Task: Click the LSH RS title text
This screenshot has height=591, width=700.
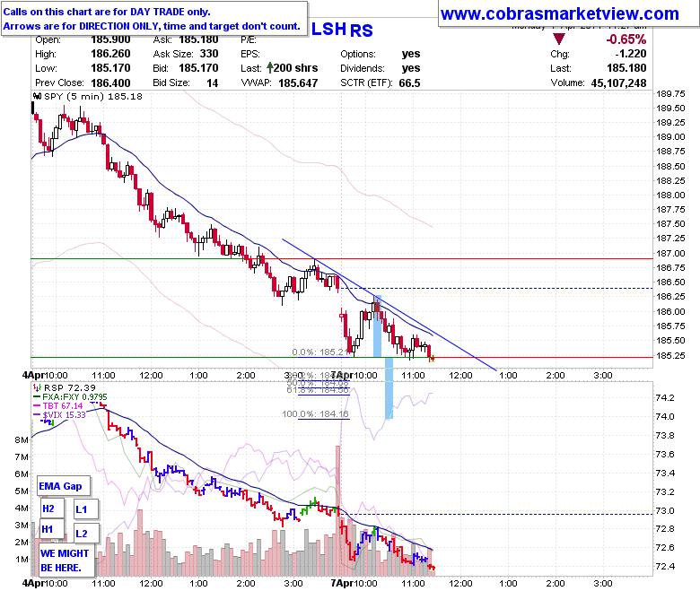Action: (x=342, y=30)
